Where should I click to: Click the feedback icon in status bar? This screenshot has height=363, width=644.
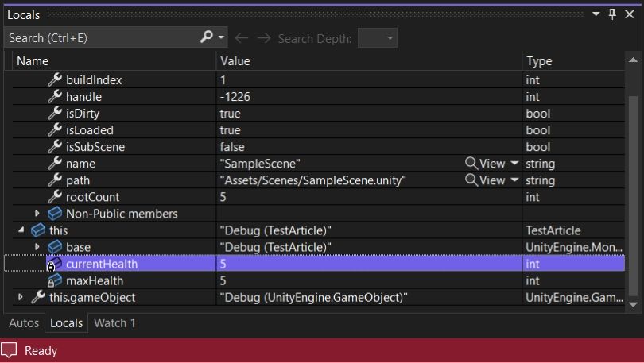(x=9, y=351)
